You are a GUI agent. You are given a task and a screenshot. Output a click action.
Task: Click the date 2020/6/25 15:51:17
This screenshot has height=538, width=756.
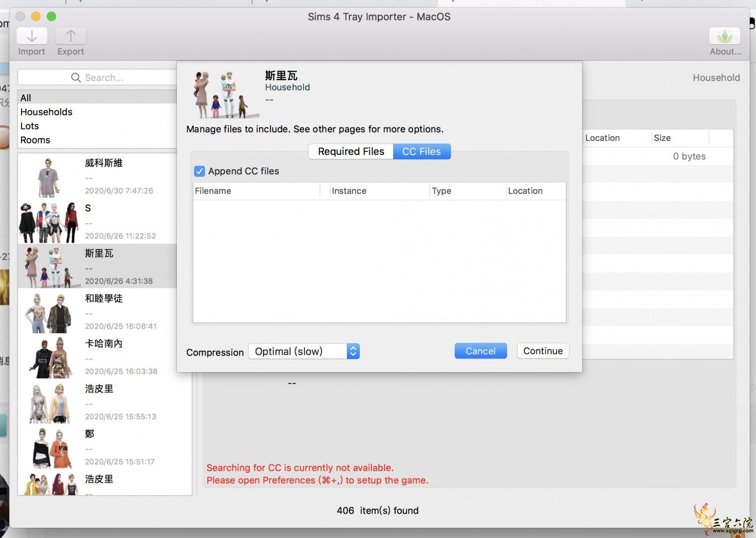120,462
